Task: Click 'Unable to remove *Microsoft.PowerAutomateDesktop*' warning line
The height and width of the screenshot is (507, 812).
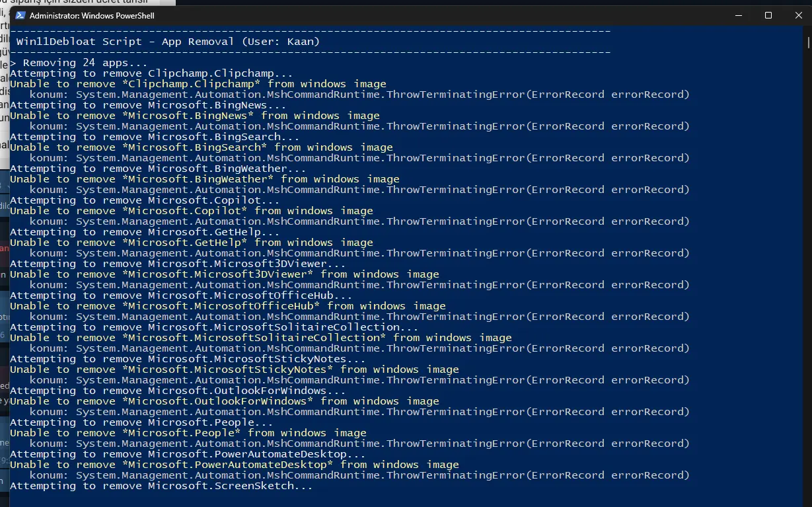Action: pyautogui.click(x=235, y=465)
